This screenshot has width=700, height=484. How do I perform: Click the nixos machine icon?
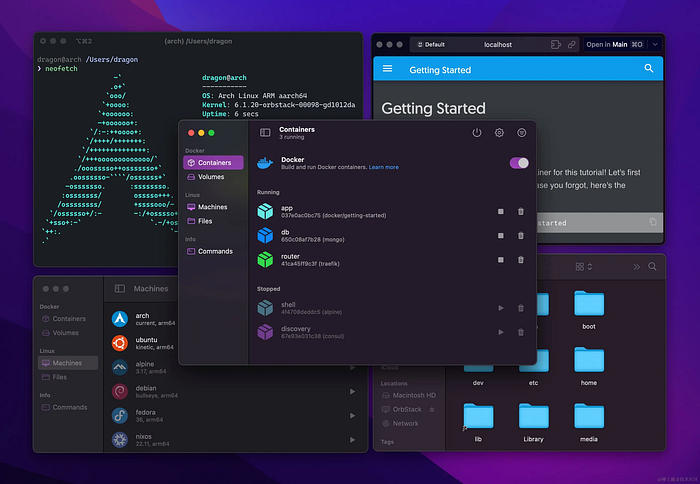click(120, 439)
